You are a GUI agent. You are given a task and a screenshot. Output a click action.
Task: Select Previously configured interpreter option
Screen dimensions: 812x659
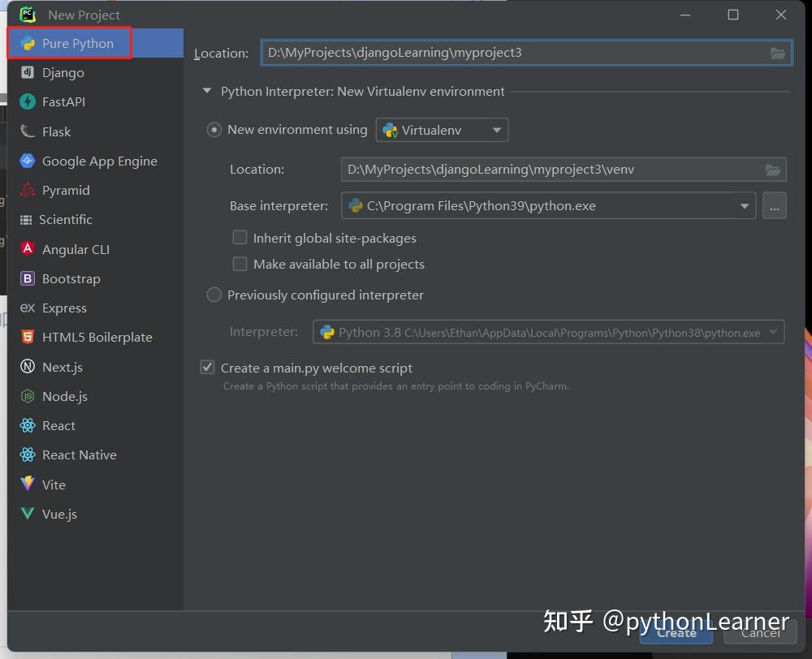click(x=214, y=295)
